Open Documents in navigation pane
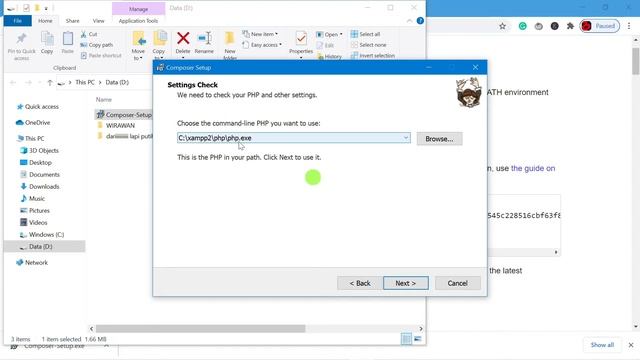 [40, 175]
